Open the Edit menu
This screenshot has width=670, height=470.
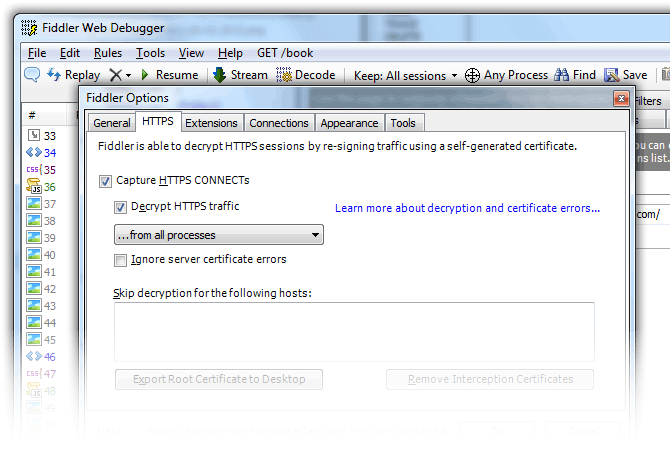(x=70, y=53)
